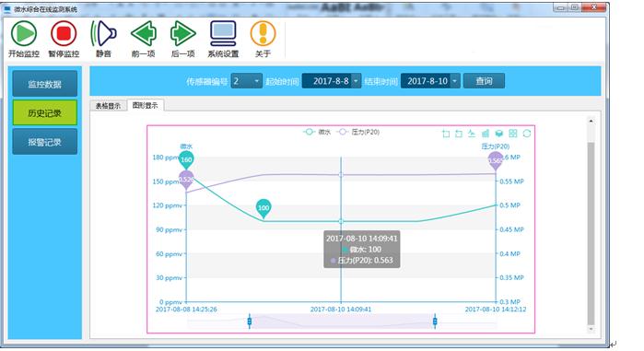Click the green 开始监控 start icon

[x=24, y=34]
